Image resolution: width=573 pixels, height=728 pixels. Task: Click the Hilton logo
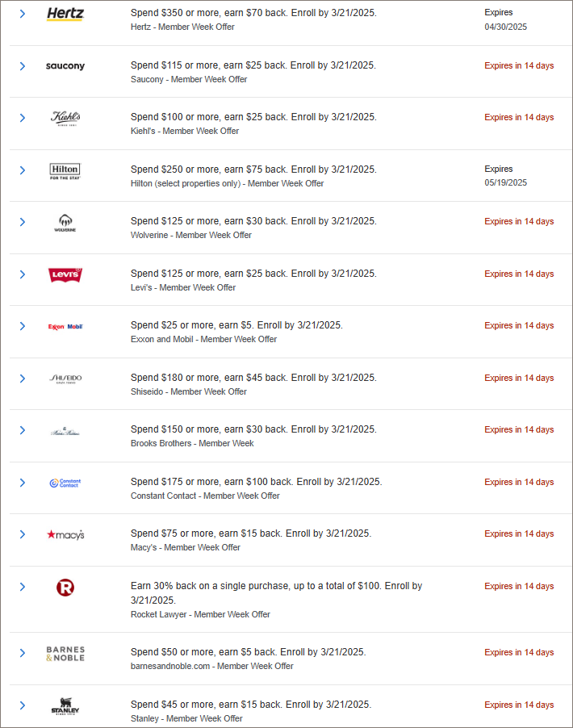point(65,171)
